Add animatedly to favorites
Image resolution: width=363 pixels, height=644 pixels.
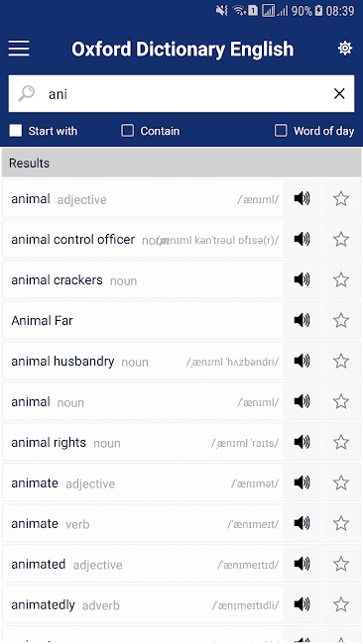coord(341,604)
